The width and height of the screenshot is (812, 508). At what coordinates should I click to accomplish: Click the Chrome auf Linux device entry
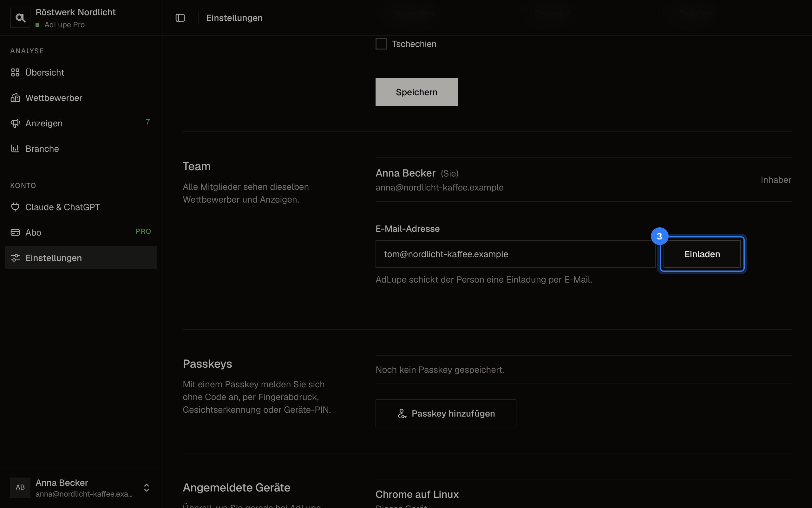417,494
